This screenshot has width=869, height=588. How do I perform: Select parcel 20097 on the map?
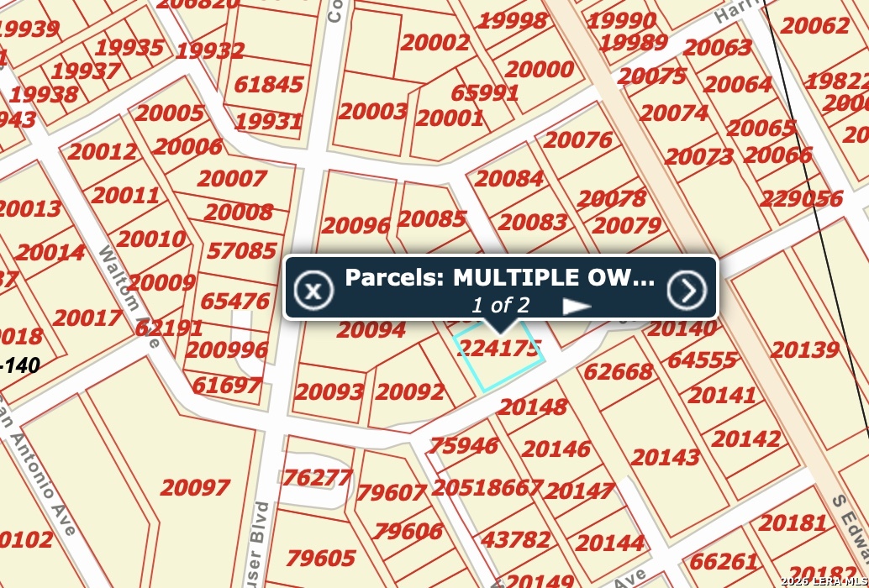pyautogui.click(x=195, y=488)
